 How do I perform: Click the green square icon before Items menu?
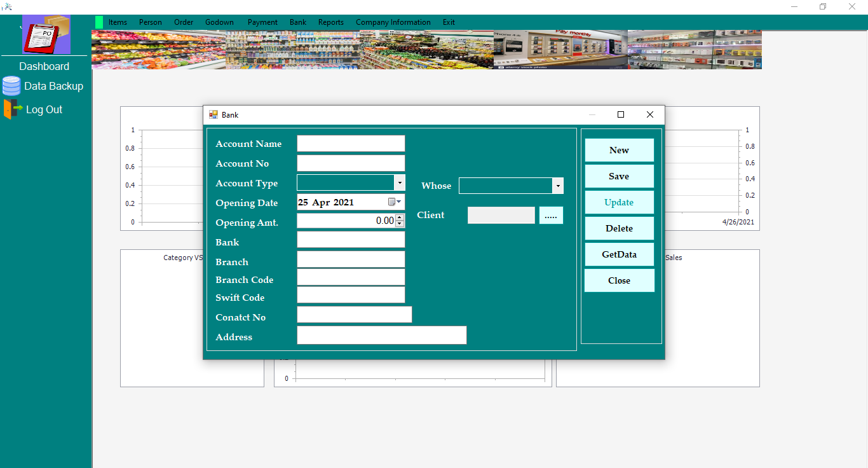(x=98, y=22)
